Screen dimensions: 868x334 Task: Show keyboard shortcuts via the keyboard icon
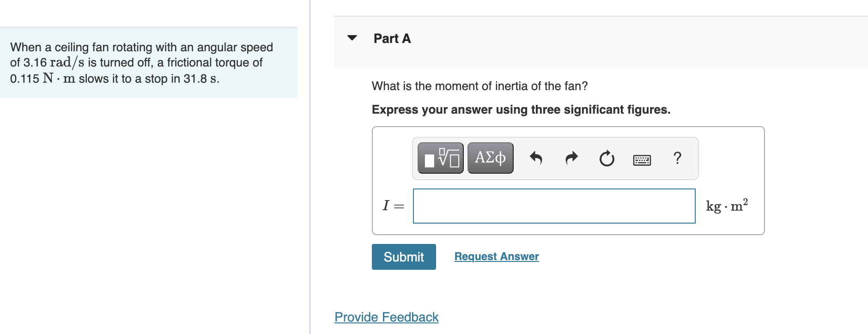pos(642,160)
